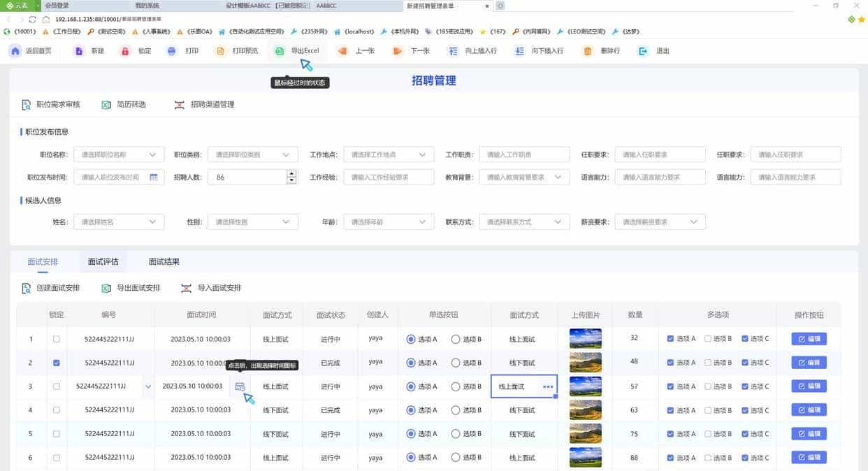Switch to the 面试结果 tab
868x471 pixels.
pos(163,261)
